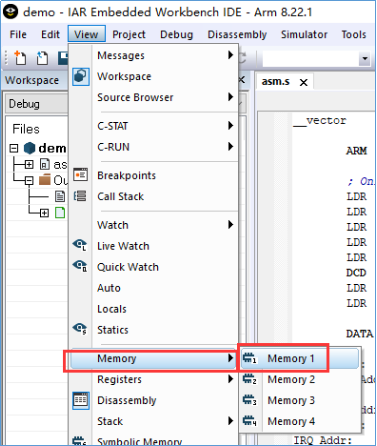Click the Breakpoints window icon
The height and width of the screenshot is (446, 377).
(x=80, y=175)
